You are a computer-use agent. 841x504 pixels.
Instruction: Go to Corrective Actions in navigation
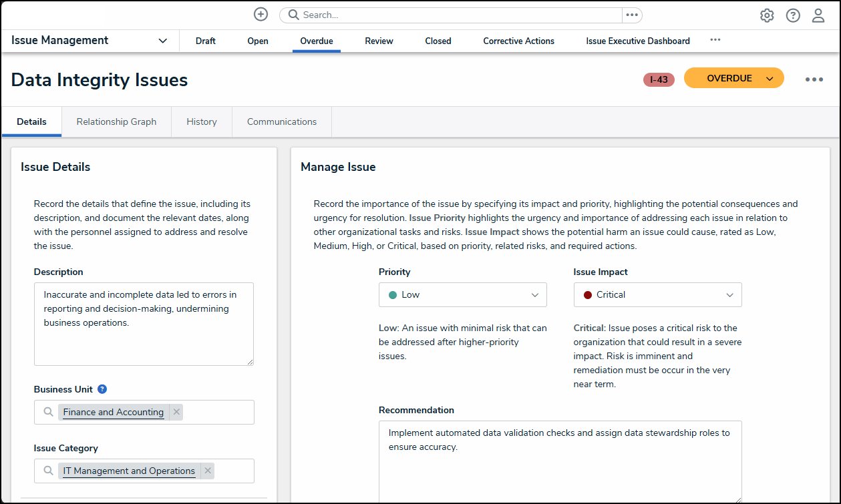(518, 41)
